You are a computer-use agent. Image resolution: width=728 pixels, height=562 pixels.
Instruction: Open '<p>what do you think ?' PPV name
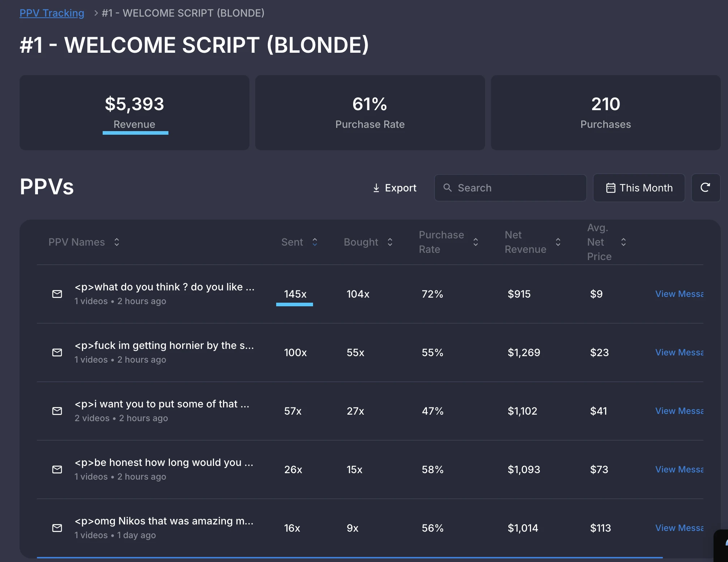coord(164,287)
